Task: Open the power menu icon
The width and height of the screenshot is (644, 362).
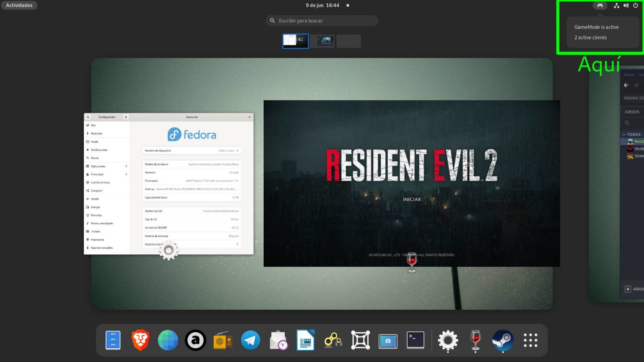Action: pyautogui.click(x=636, y=5)
